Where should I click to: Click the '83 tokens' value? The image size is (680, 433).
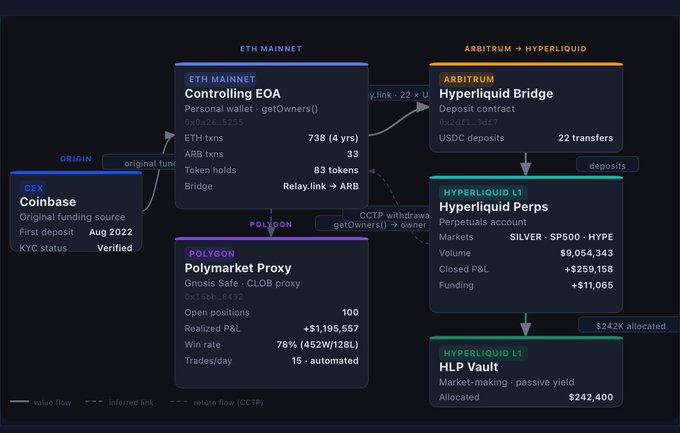tap(336, 170)
